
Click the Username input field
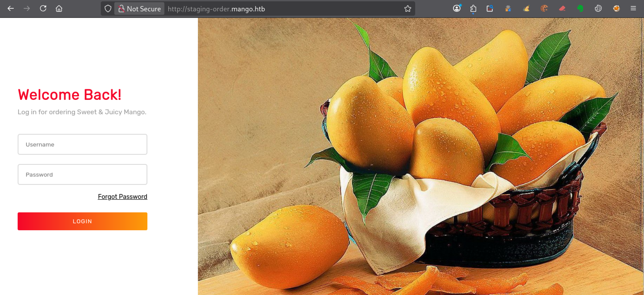coord(83,145)
